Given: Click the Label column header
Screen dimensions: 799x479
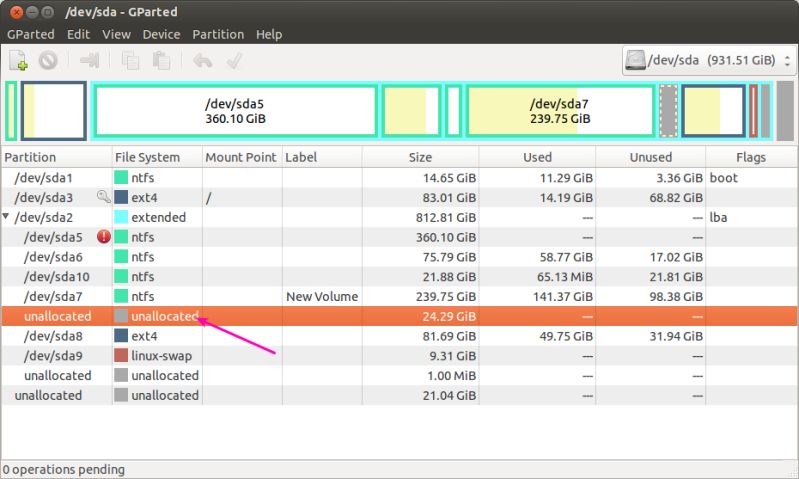Looking at the screenshot, I should 322,157.
